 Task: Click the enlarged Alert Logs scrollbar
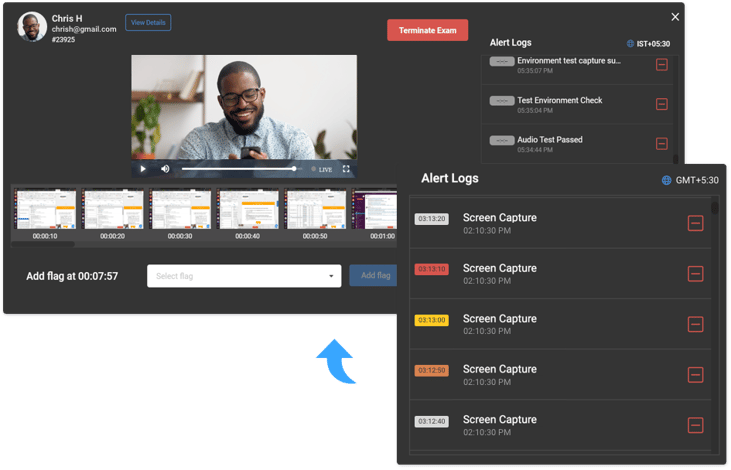(715, 207)
